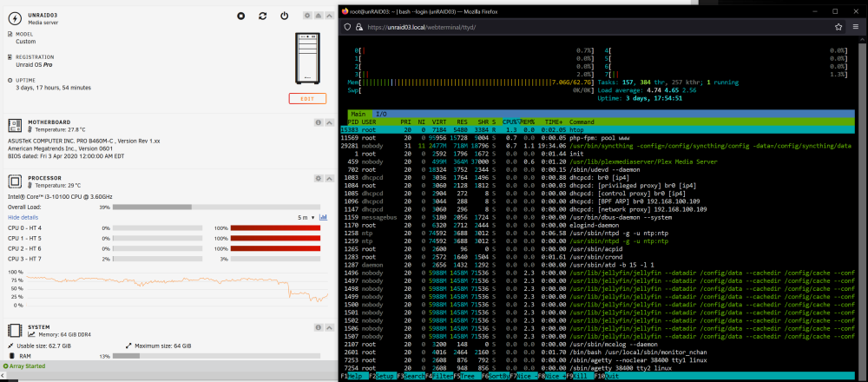This screenshot has height=382, width=868.
Task: Open the 5 m chart interval dropdown
Action: pyautogui.click(x=306, y=218)
